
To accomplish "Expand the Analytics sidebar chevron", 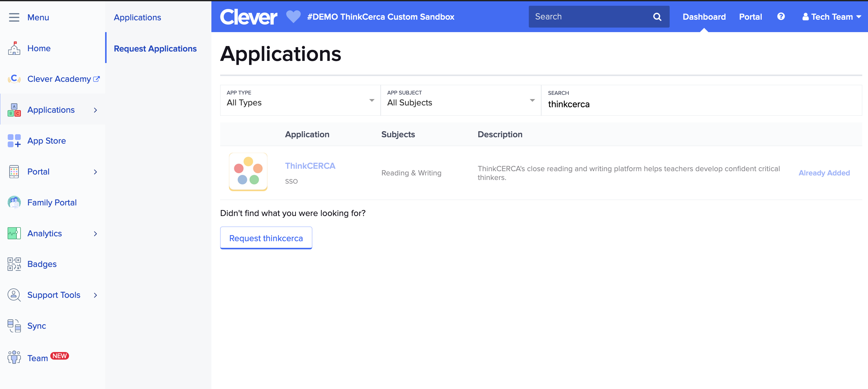I will 95,234.
